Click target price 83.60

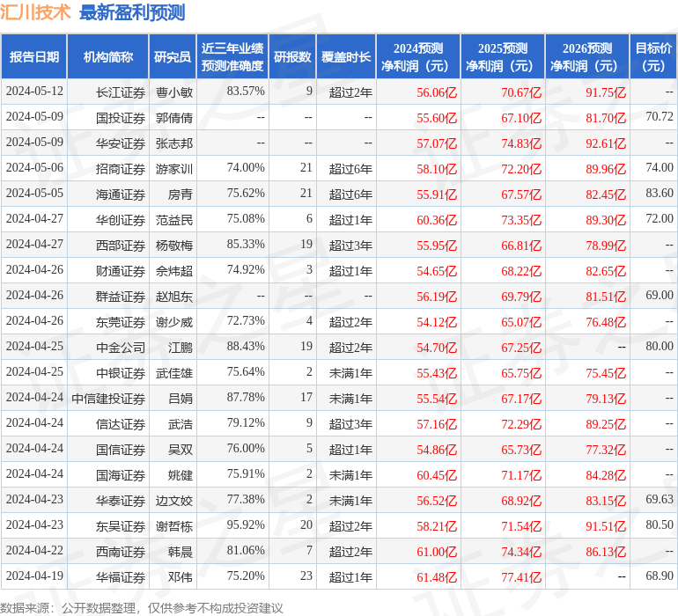[x=660, y=194]
